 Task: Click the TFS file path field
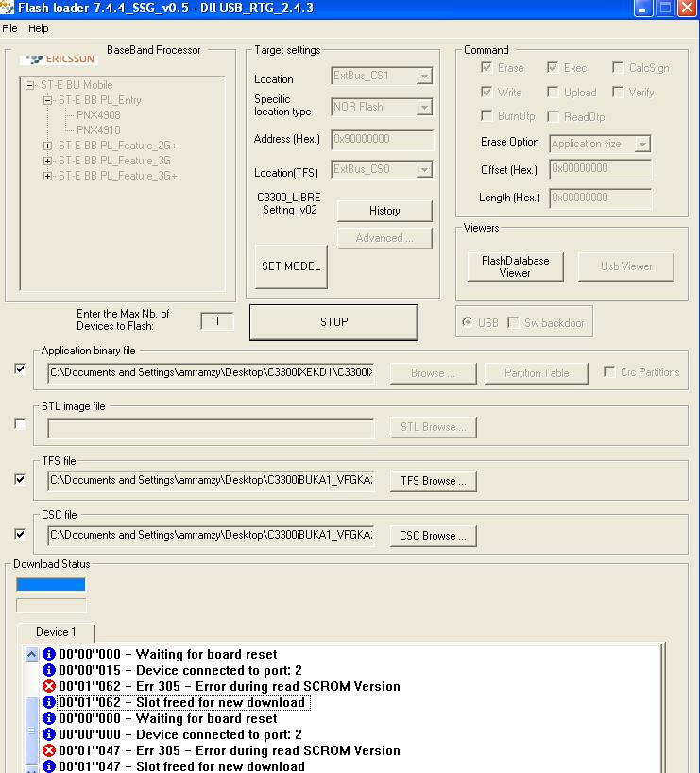point(211,481)
